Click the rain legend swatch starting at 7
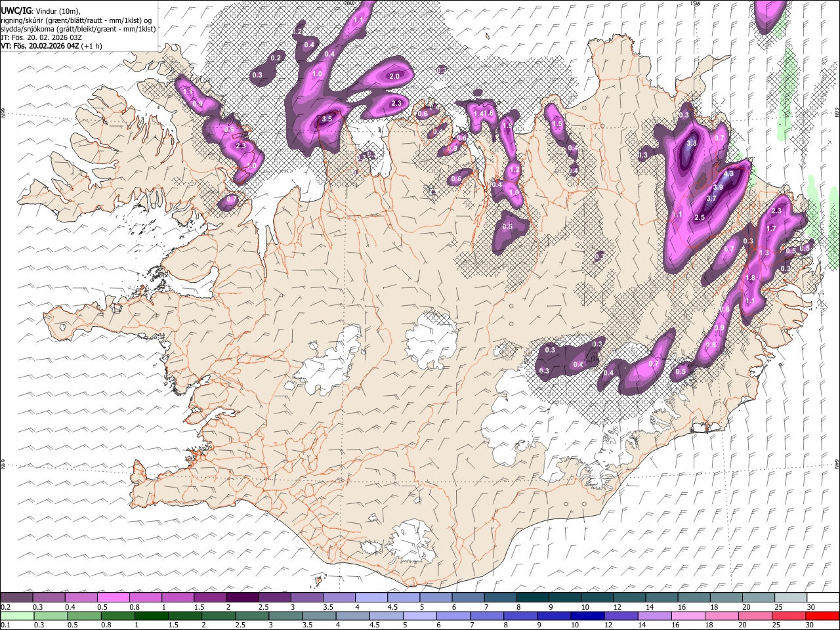The image size is (840, 630). pos(486,616)
